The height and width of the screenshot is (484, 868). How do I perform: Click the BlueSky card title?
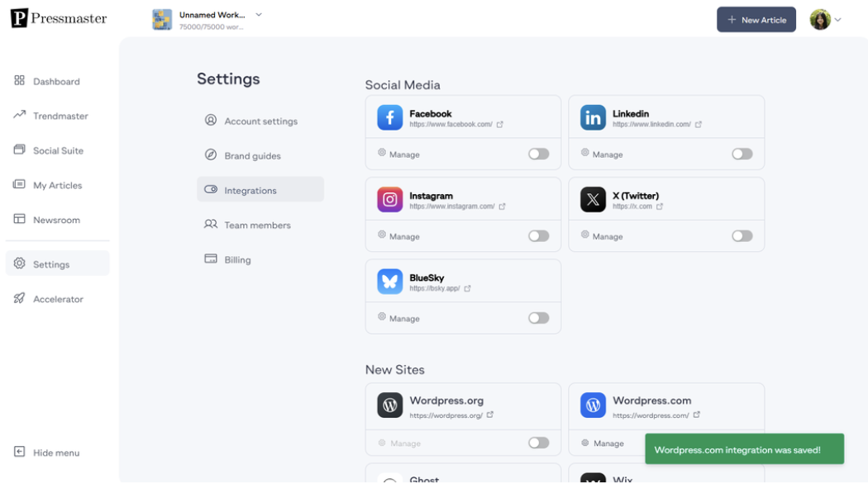427,278
